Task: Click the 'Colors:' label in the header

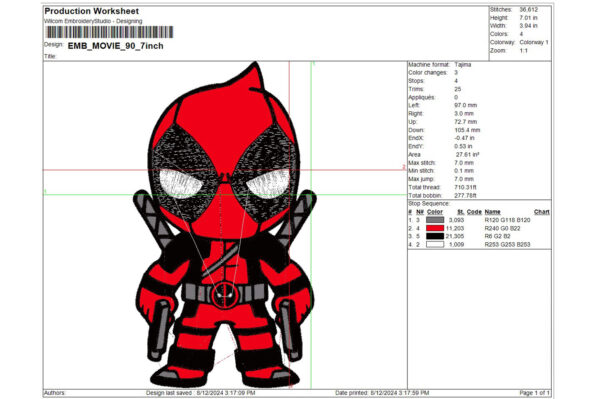Action: tap(499, 34)
